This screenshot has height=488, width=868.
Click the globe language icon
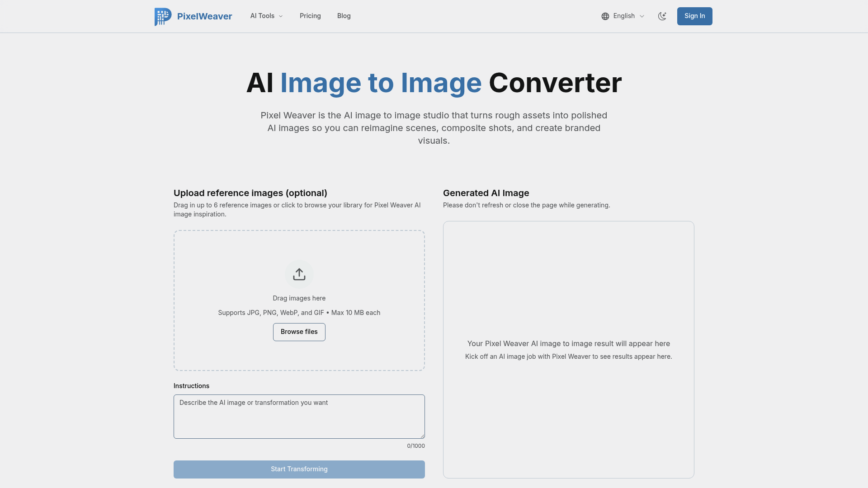coord(606,16)
